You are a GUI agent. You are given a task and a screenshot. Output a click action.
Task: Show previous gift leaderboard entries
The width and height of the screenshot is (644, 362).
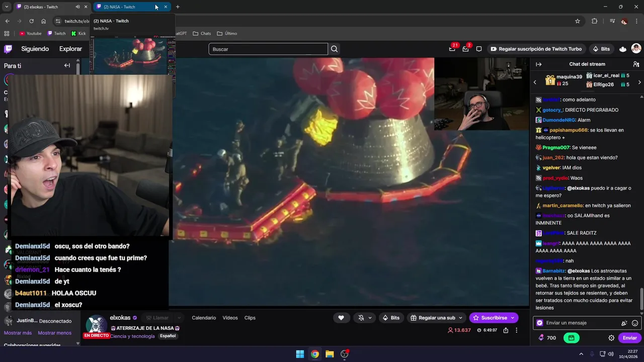pos(535,82)
